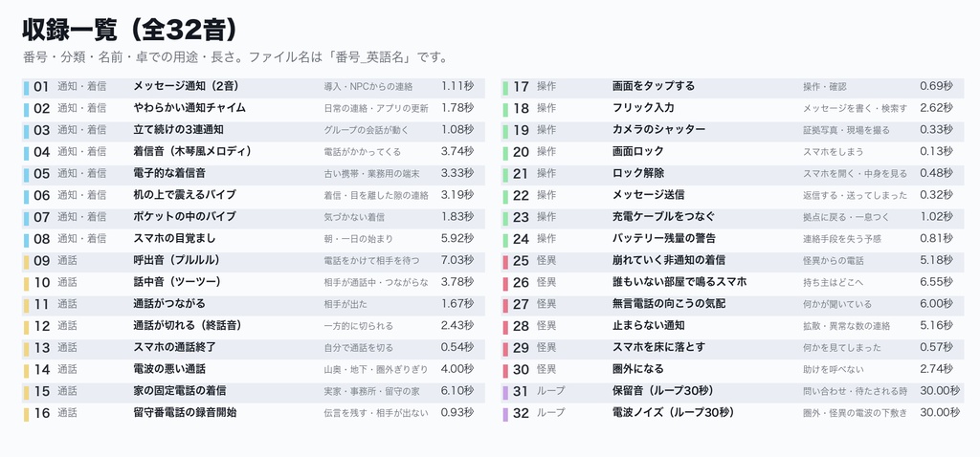
Task: Click usage text 相手が出た
Action: point(345,304)
